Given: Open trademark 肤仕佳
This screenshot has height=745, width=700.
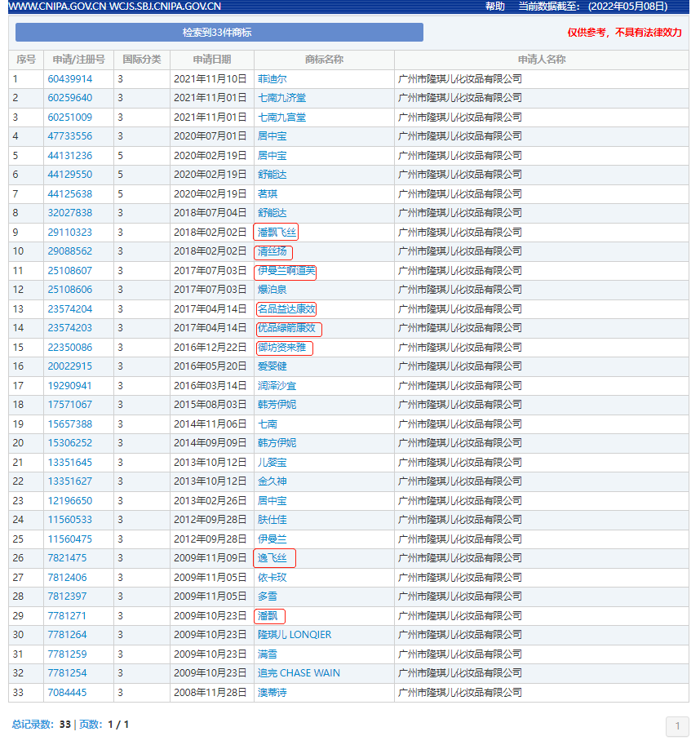Looking at the screenshot, I should (x=272, y=520).
